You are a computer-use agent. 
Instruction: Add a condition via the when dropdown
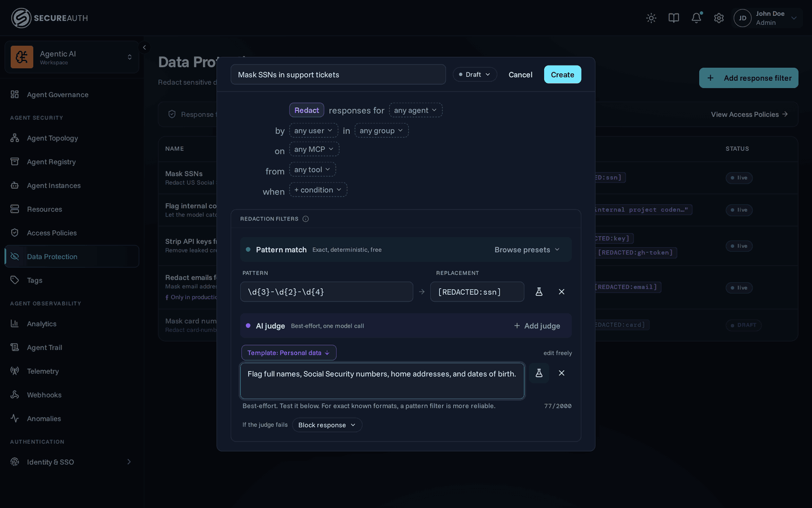tap(318, 190)
